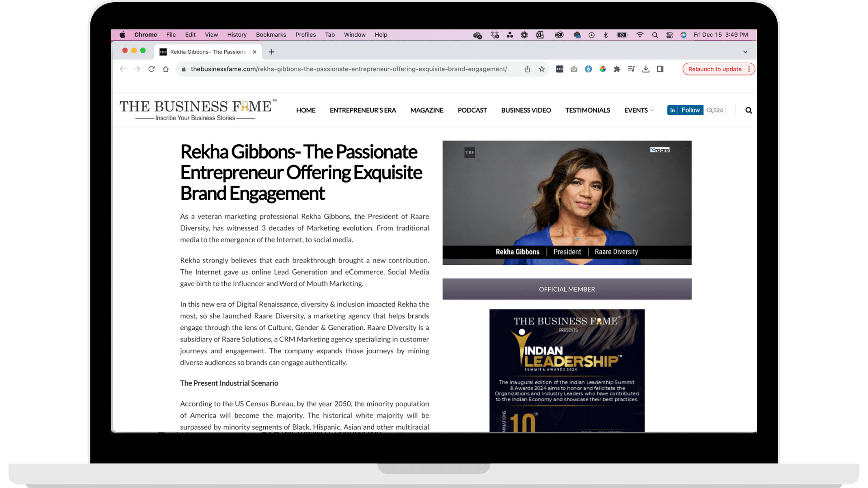The width and height of the screenshot is (868, 488).
Task: Click the page reload icon
Action: click(151, 69)
